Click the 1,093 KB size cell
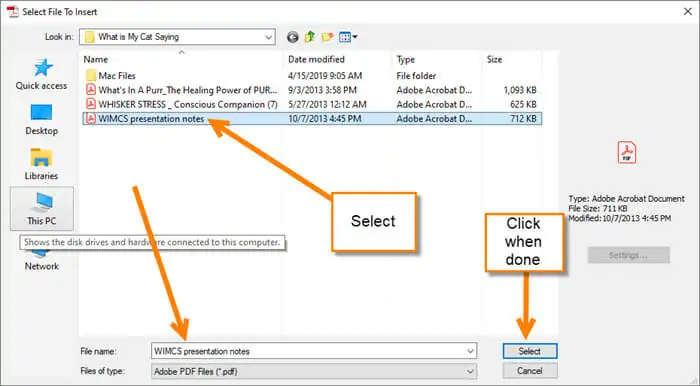The image size is (700, 386). click(x=520, y=90)
